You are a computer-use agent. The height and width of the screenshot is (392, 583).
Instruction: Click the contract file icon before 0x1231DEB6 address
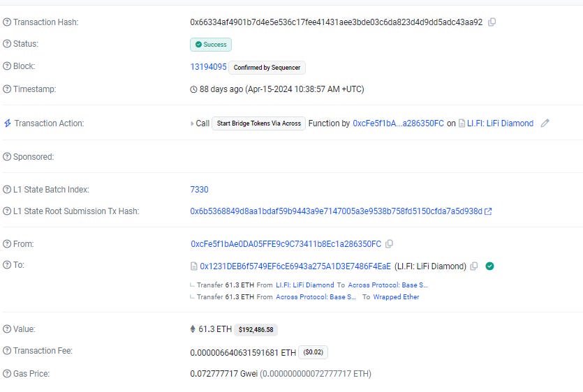[x=193, y=266]
